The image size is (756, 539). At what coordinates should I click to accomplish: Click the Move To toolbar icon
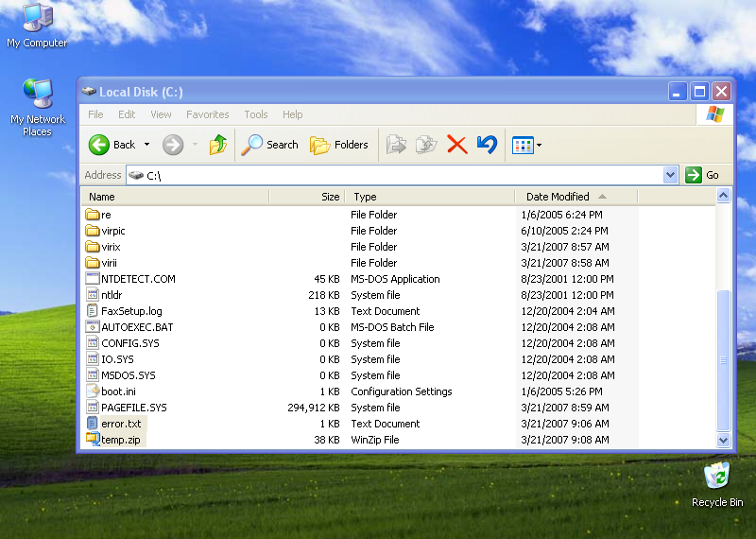[396, 145]
